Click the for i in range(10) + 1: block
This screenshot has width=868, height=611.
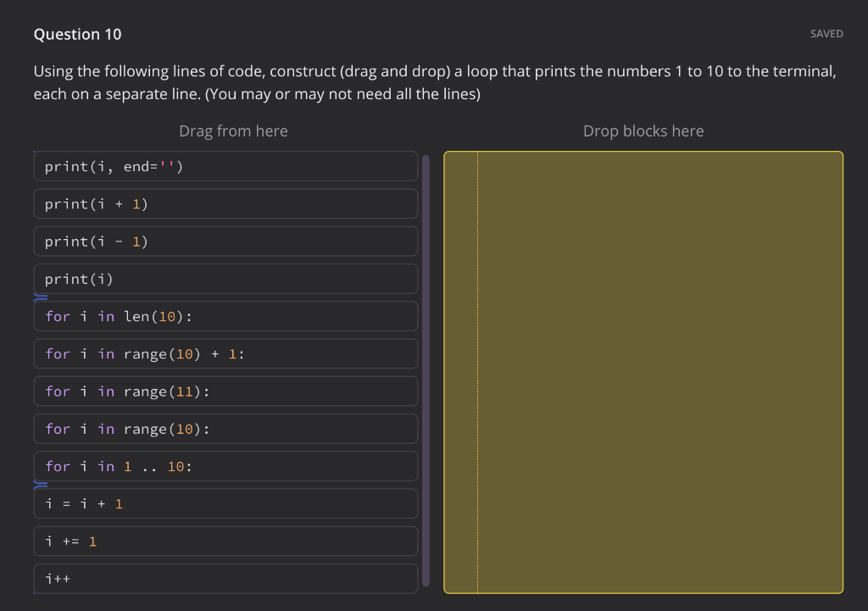click(225, 353)
